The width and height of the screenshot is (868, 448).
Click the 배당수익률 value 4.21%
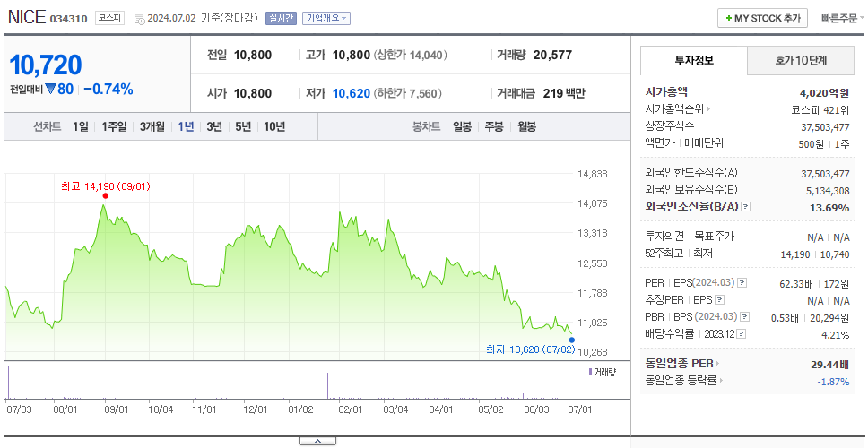click(x=836, y=334)
